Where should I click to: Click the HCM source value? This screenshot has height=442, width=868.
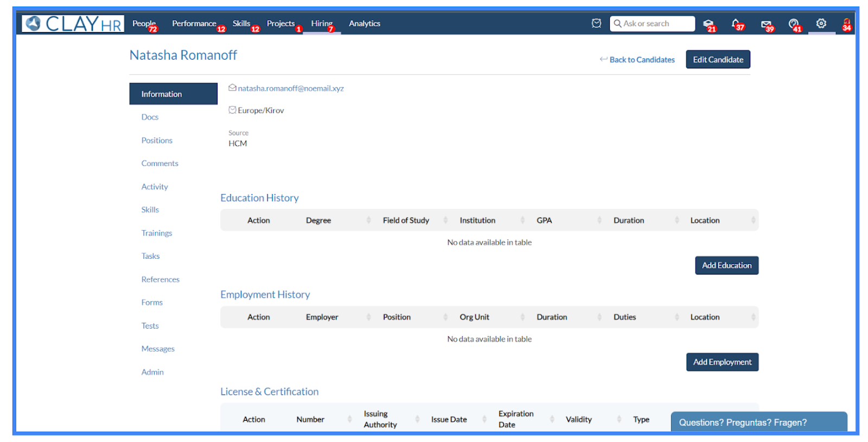tap(238, 143)
